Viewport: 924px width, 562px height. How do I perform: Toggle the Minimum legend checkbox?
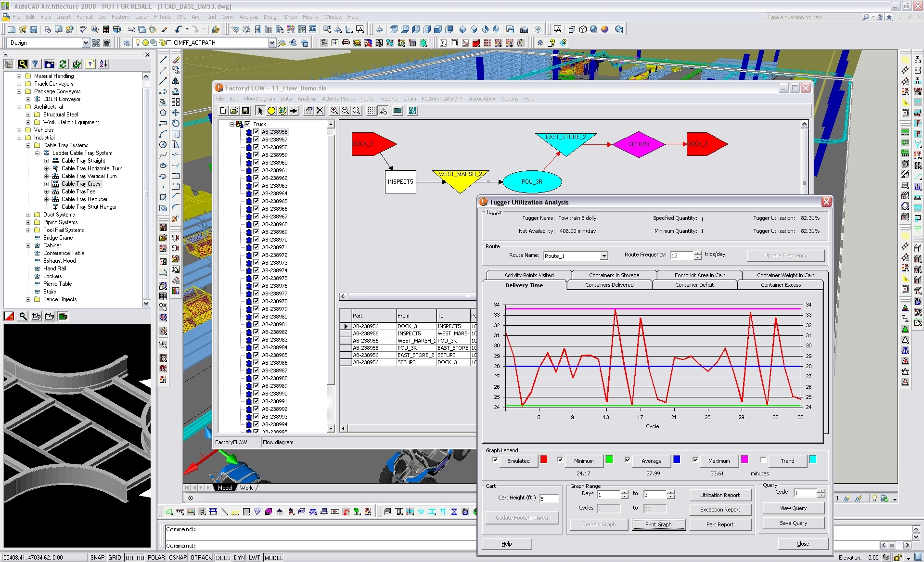(560, 460)
